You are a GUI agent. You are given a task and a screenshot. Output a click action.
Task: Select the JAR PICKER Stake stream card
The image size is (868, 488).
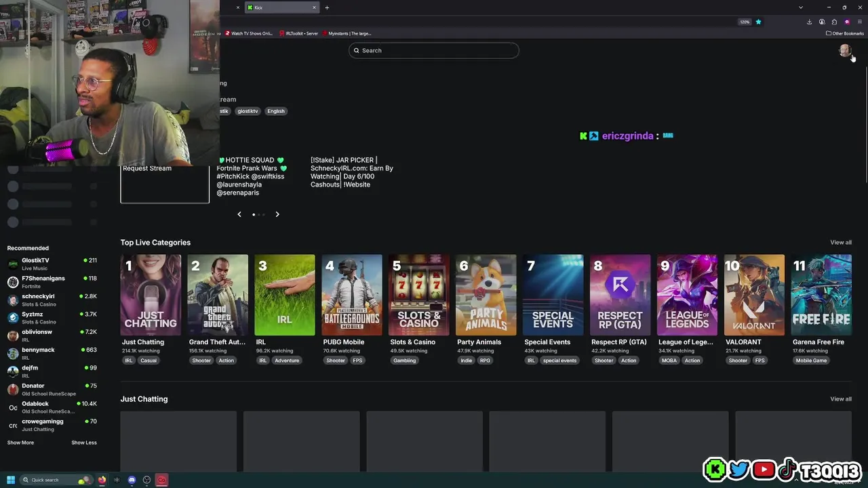[352, 172]
